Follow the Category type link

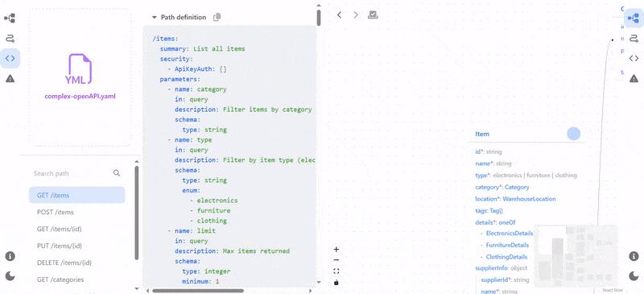[517, 187]
